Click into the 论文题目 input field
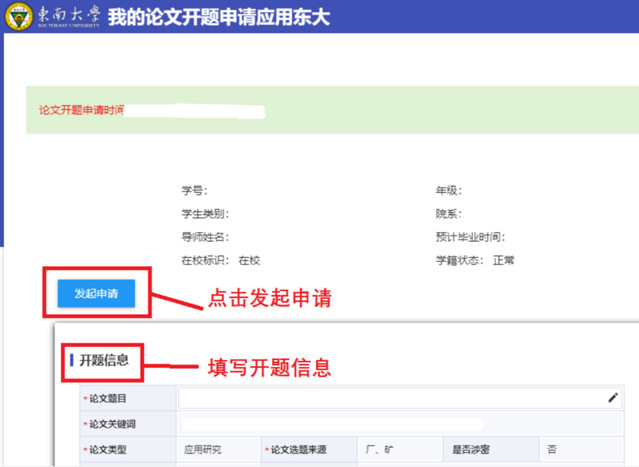Image resolution: width=639 pixels, height=467 pixels. (x=390, y=398)
